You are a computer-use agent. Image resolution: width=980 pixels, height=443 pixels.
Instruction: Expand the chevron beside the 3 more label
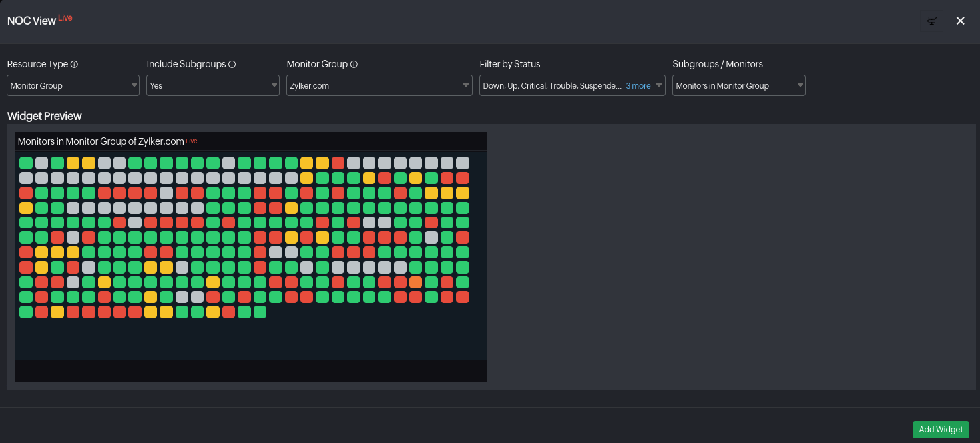(x=658, y=85)
